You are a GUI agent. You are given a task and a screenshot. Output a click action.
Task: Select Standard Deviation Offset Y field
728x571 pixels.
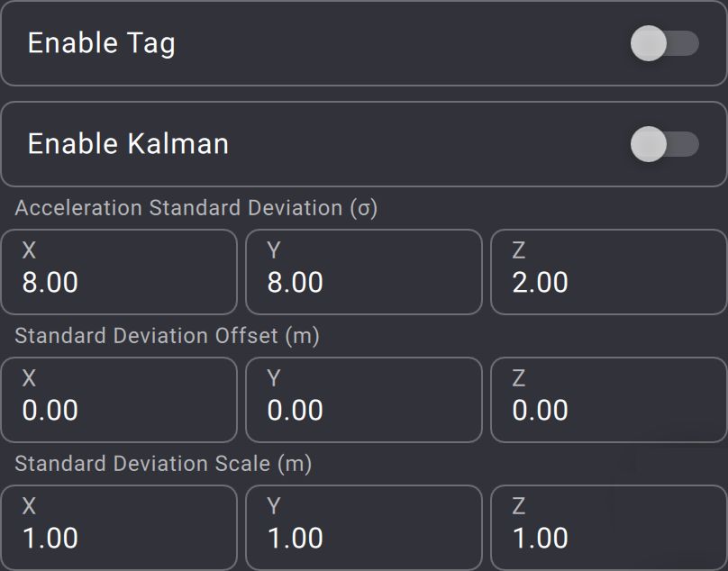click(364, 400)
